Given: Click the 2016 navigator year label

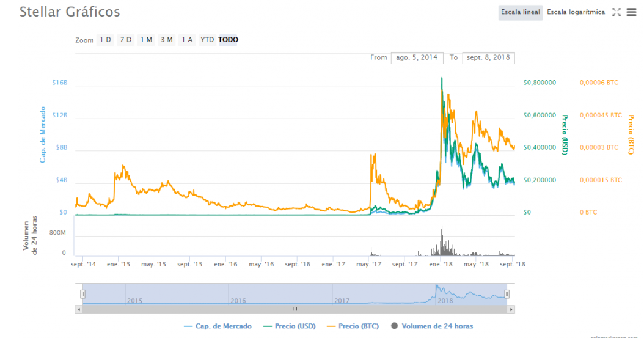Looking at the screenshot, I should (238, 301).
